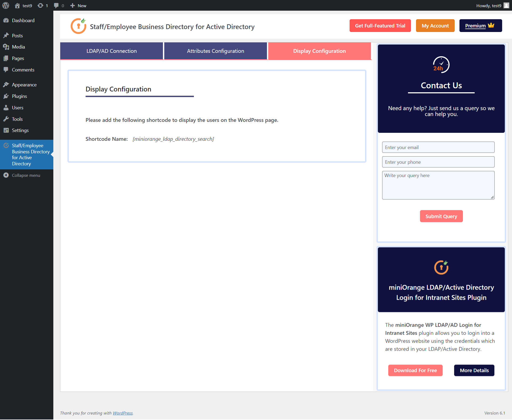Click the Tools wrench icon in the sidebar

click(6, 119)
